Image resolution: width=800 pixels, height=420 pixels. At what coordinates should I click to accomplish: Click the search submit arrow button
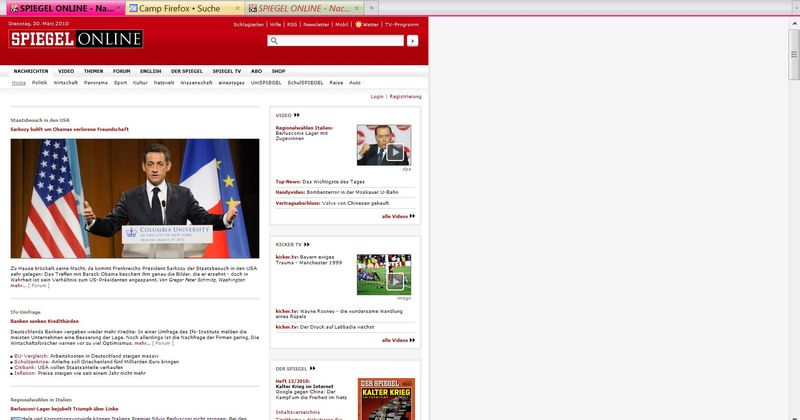point(412,41)
